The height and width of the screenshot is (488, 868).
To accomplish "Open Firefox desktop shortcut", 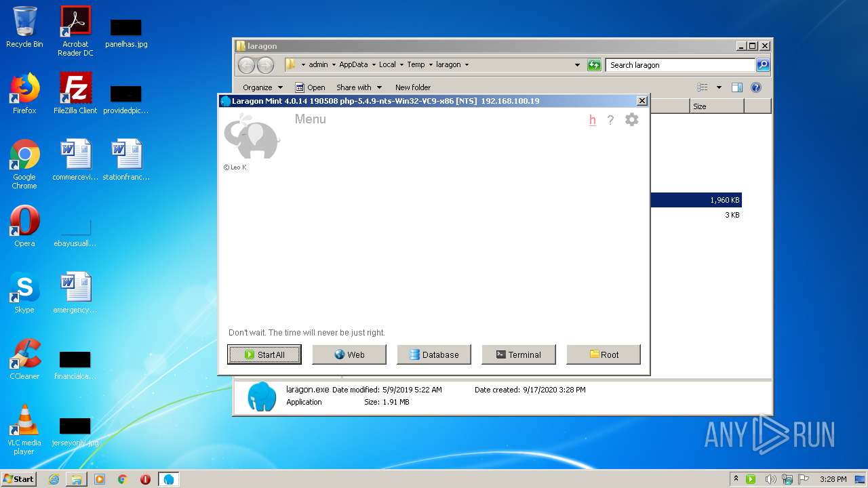I will [24, 94].
